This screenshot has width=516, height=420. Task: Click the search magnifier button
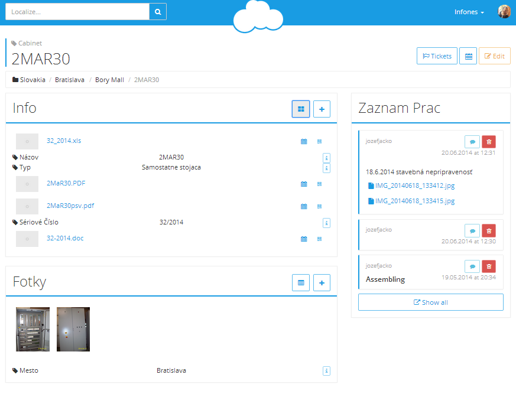158,12
